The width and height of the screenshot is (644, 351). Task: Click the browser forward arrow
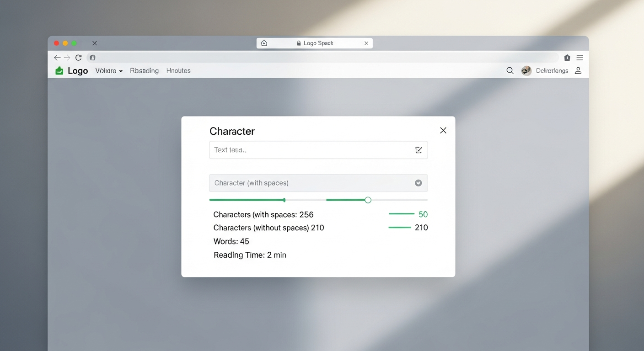point(67,58)
